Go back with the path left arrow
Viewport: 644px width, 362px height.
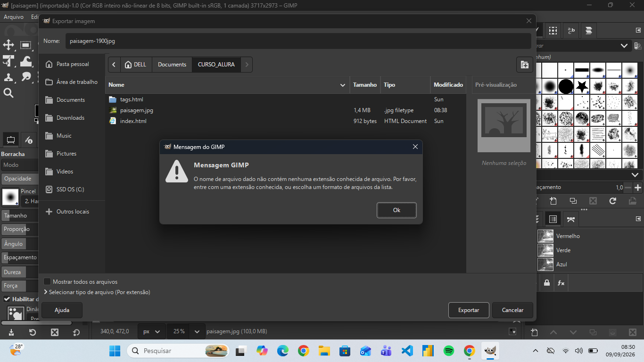(x=114, y=65)
